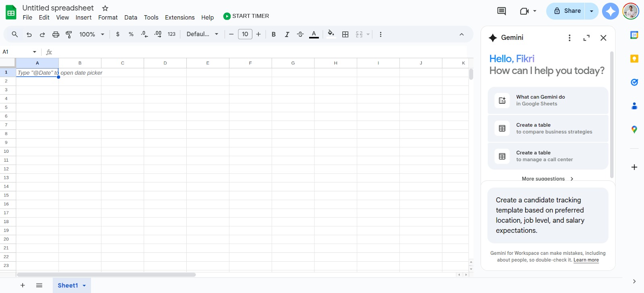Star the Untitled spreadsheet
Viewport: 644px width, 293px height.
[105, 8]
